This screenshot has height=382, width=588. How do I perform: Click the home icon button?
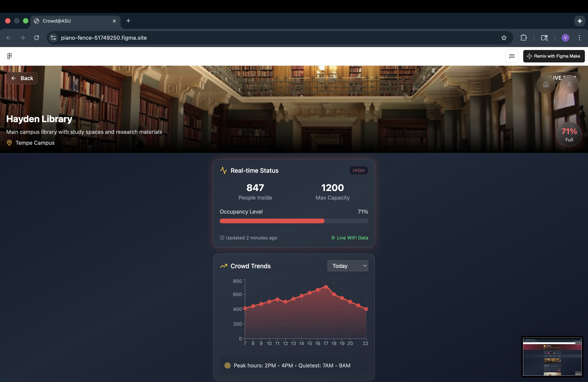tap(546, 84)
